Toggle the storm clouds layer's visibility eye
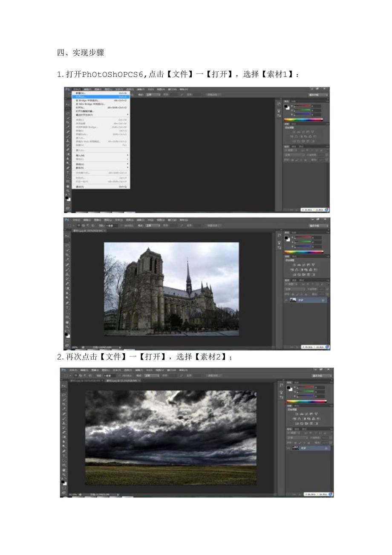The height and width of the screenshot is (555, 392). point(289,448)
